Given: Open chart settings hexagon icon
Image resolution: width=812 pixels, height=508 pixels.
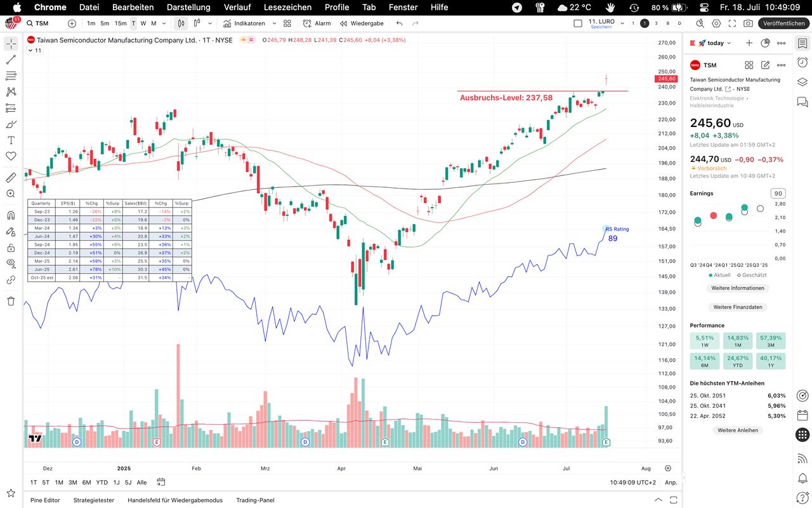Looking at the screenshot, I should coord(716,23).
